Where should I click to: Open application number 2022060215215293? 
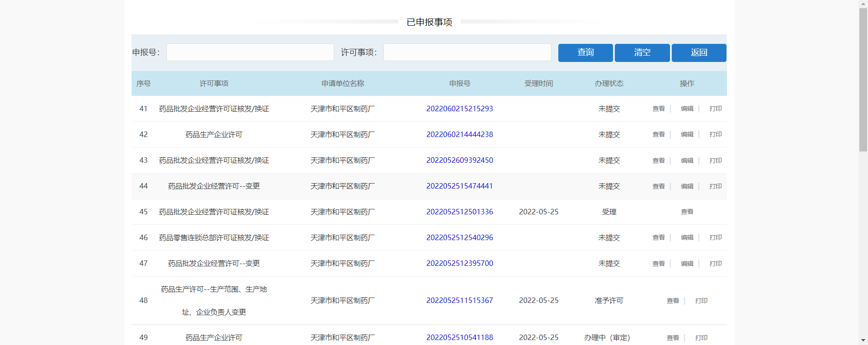point(459,109)
